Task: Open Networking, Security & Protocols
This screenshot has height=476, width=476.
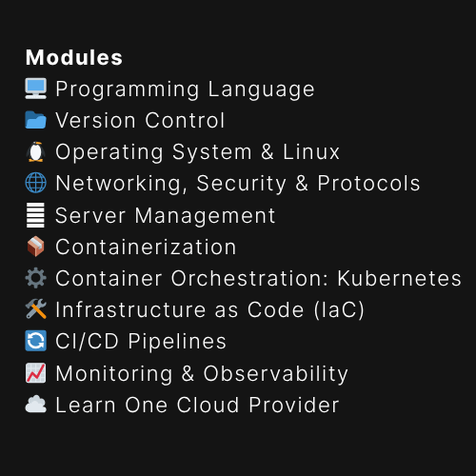Action: tap(238, 184)
